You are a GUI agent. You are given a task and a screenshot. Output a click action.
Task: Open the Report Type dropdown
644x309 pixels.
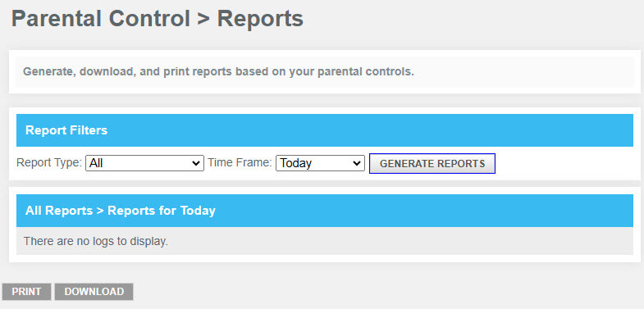point(144,163)
